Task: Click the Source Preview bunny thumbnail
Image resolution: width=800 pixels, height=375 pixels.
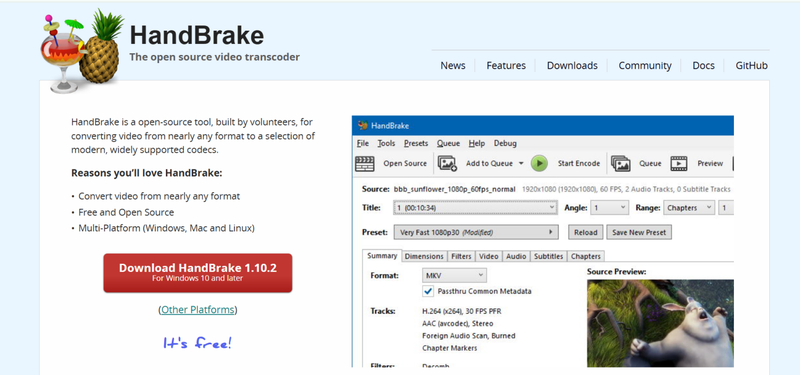Action: point(660,323)
